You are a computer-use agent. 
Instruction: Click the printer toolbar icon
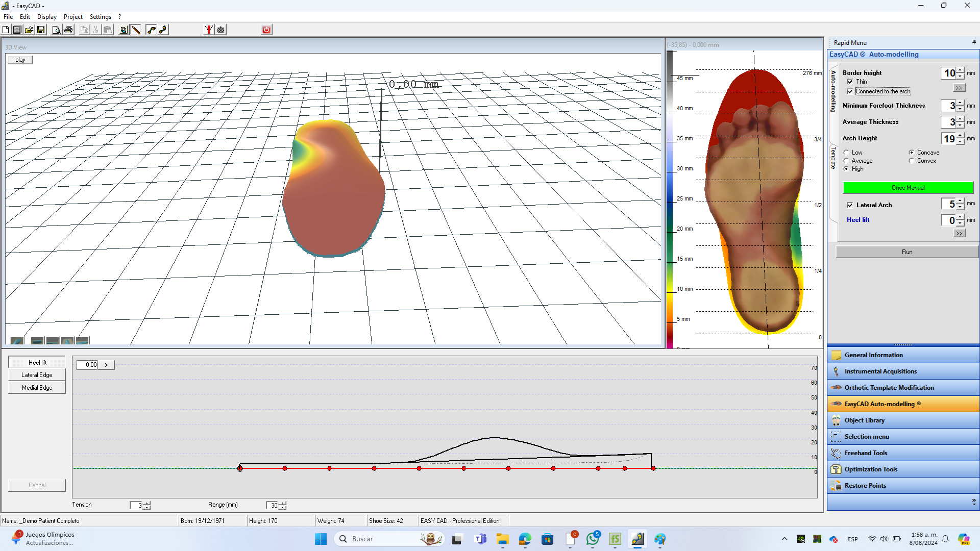pyautogui.click(x=68, y=30)
